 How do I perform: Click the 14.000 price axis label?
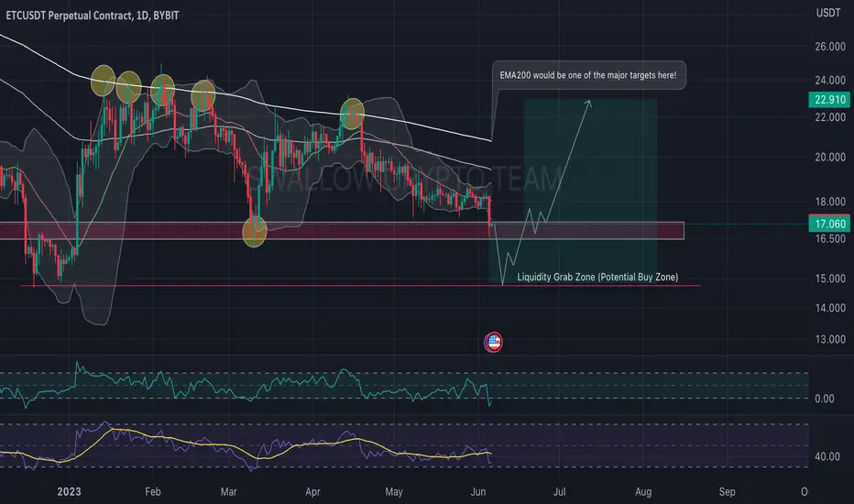[830, 308]
